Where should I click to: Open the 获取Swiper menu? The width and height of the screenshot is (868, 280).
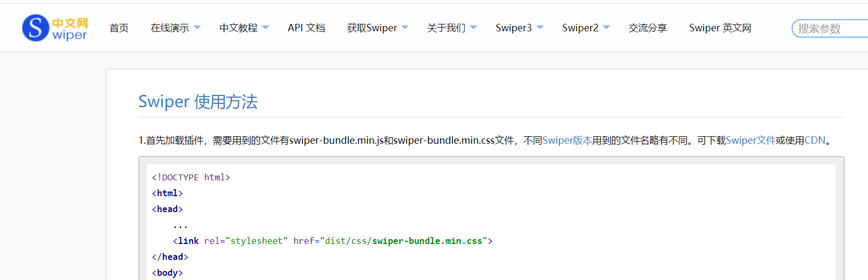pyautogui.click(x=372, y=28)
